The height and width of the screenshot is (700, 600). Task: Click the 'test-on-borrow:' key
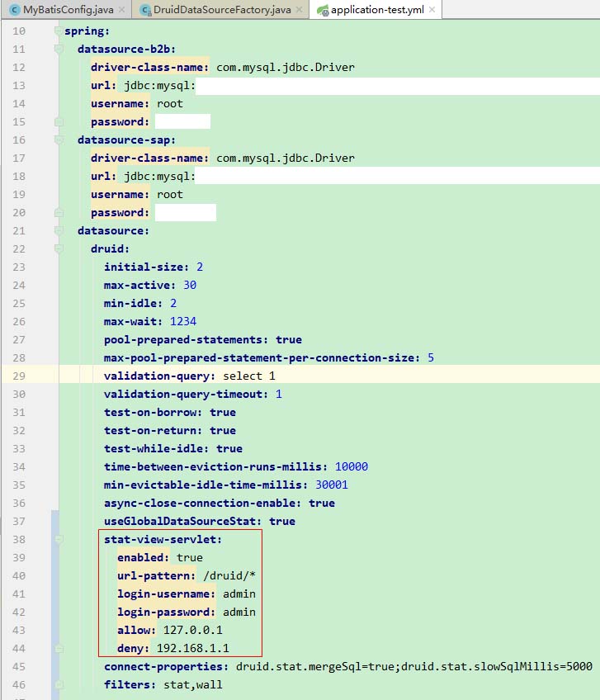154,413
